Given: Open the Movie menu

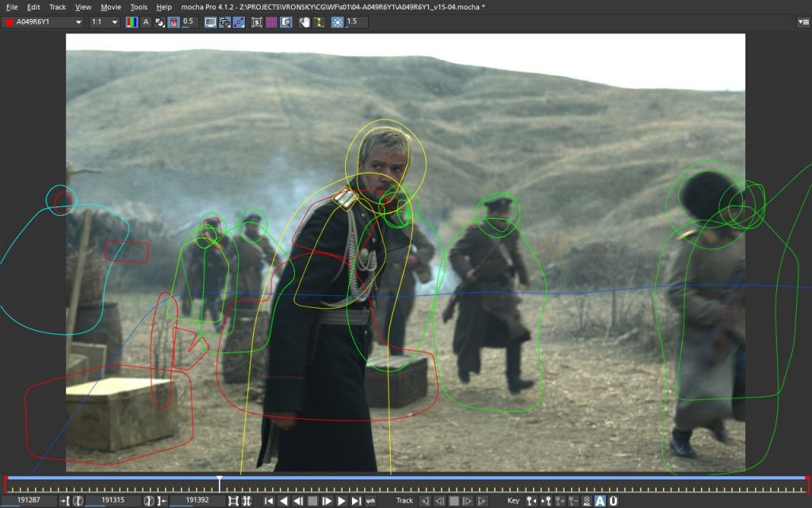Looking at the screenshot, I should (x=111, y=7).
